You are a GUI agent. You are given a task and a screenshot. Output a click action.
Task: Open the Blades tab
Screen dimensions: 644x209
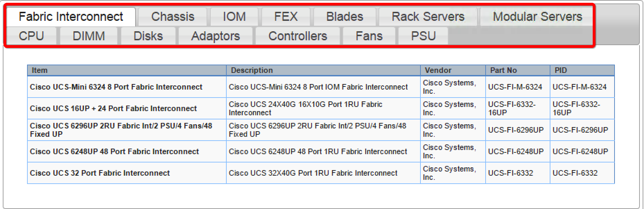pyautogui.click(x=345, y=17)
